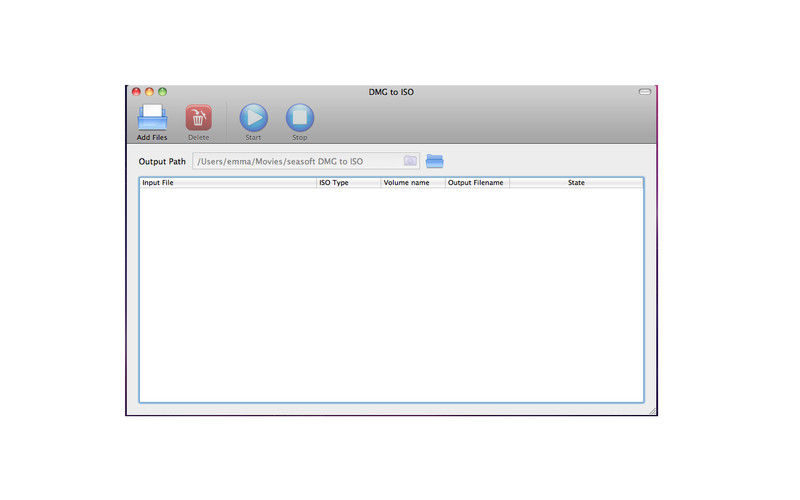Toggle toolbar with the pill button in title bar

[645, 92]
